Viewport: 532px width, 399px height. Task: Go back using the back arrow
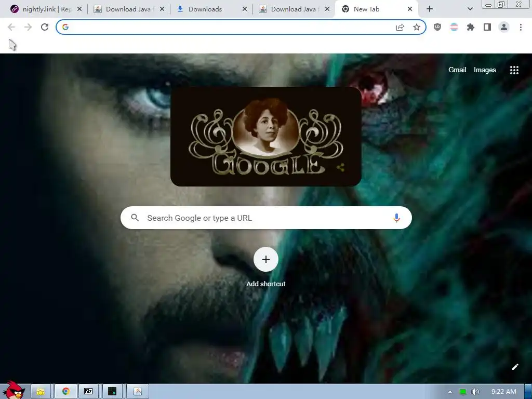tap(11, 27)
